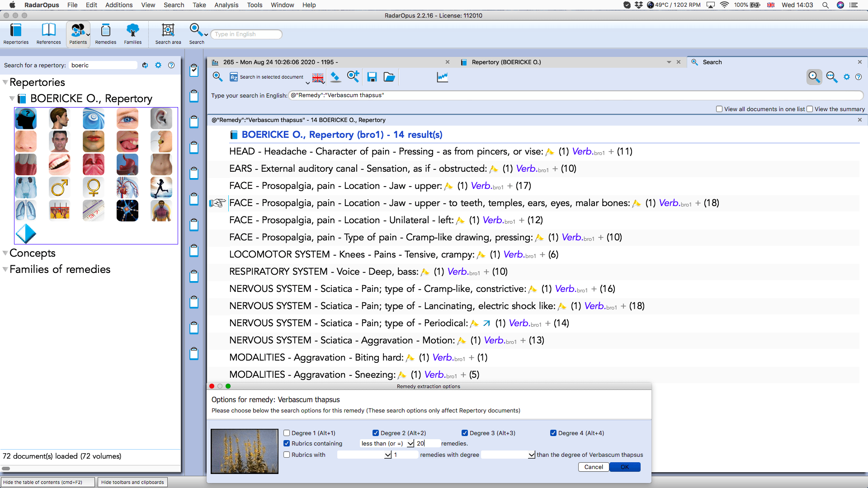Select the Ears chapter icon

click(x=161, y=118)
